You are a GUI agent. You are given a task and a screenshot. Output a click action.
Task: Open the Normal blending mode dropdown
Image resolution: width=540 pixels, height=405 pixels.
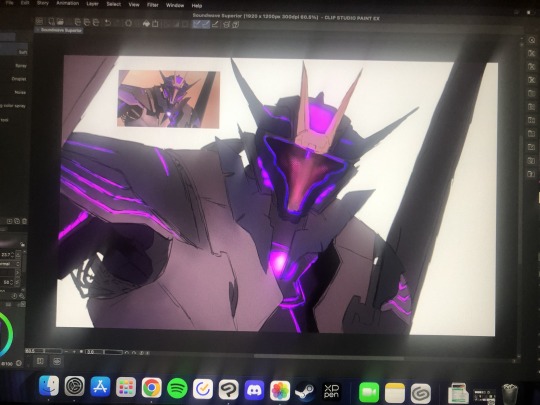coord(10,264)
